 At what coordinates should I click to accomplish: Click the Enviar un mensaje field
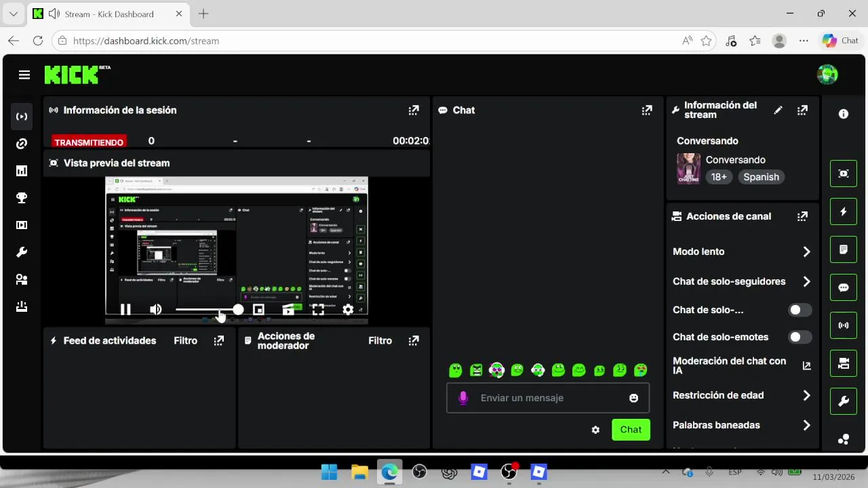(548, 398)
